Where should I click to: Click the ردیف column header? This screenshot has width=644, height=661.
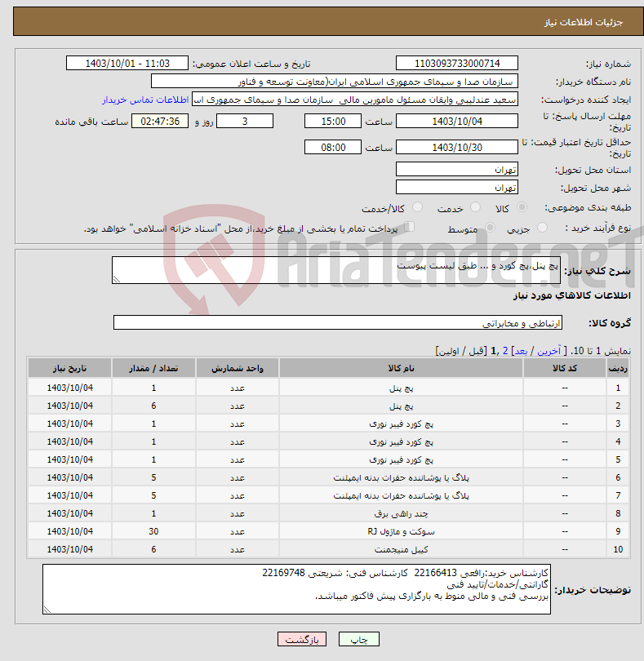tap(618, 368)
